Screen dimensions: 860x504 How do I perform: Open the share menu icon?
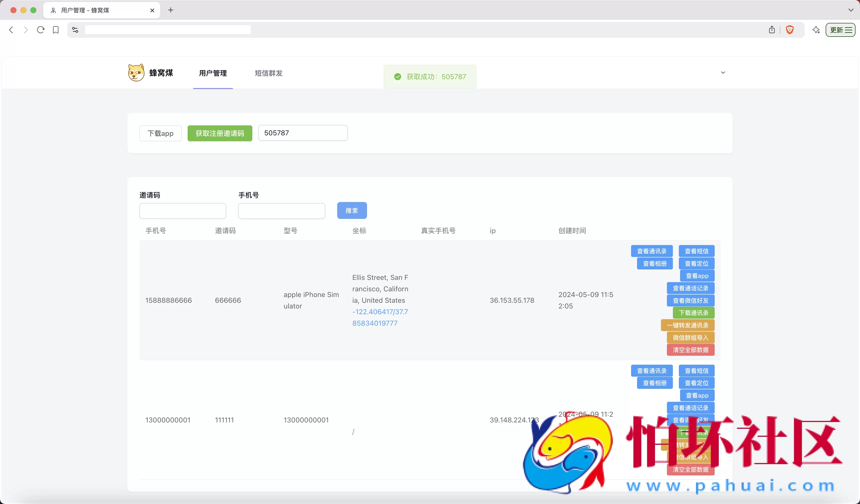tap(772, 30)
